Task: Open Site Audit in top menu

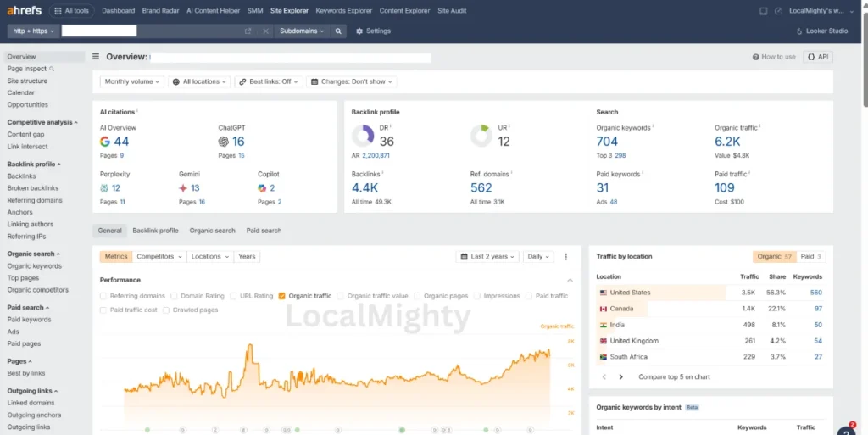Action: 452,10
